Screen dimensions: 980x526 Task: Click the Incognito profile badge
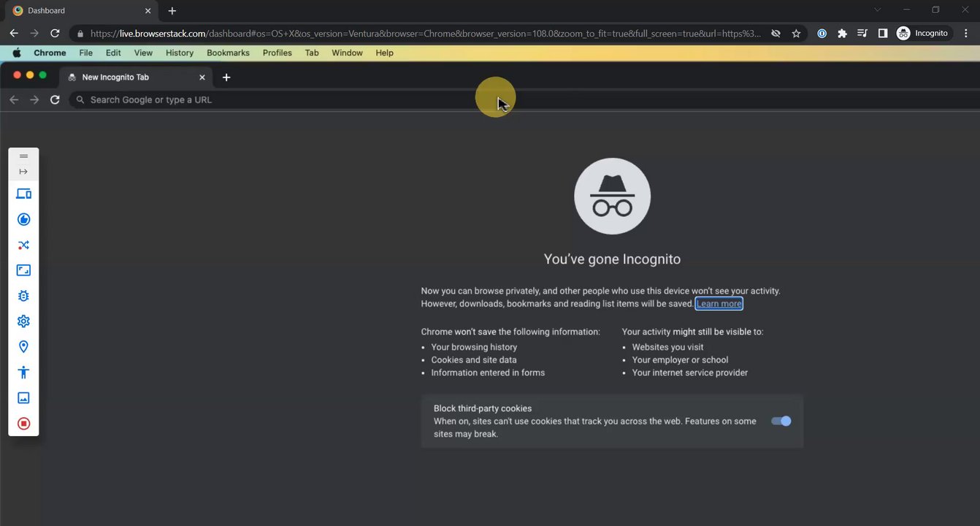[924, 34]
